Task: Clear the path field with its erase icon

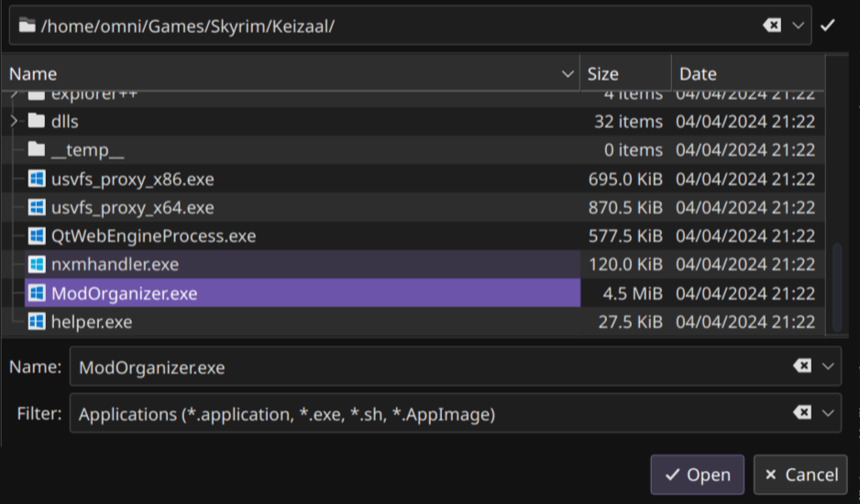Action: pos(772,26)
